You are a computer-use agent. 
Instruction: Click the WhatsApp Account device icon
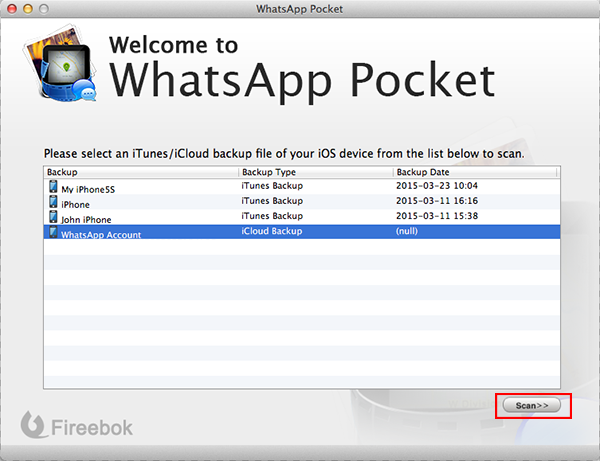[54, 232]
